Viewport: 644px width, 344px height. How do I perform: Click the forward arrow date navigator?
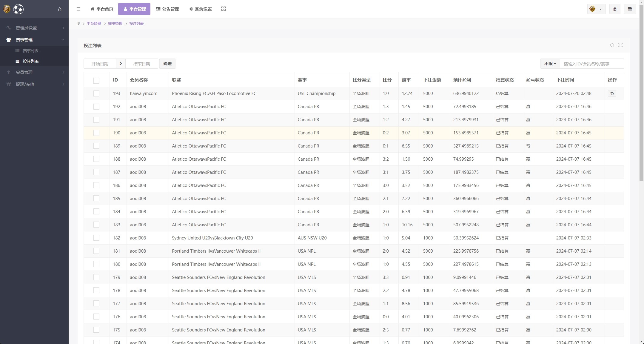click(121, 64)
